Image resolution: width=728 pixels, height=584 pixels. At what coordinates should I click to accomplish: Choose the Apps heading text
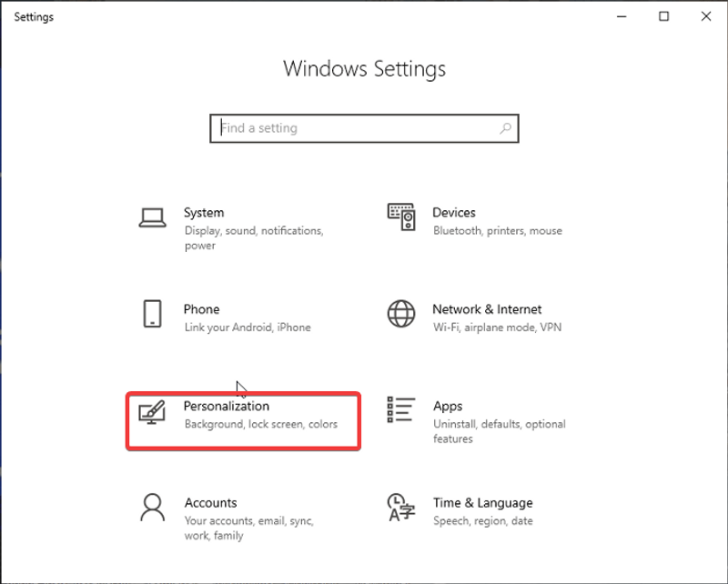click(448, 407)
